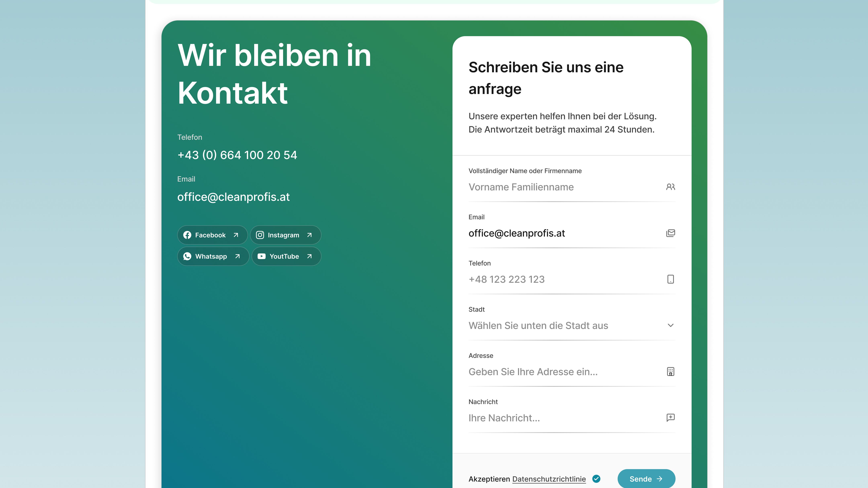Click the building icon in Adresse field

pos(670,372)
